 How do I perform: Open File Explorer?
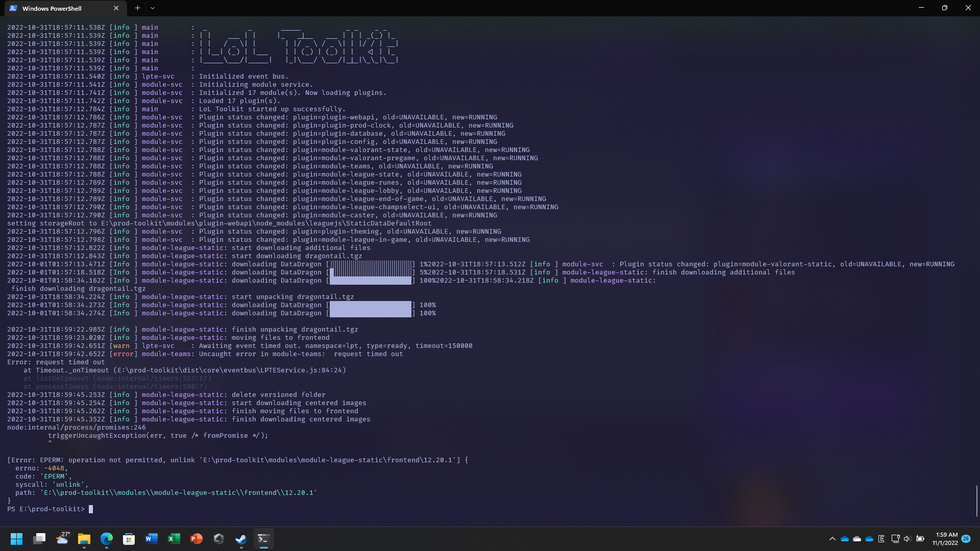(84, 539)
